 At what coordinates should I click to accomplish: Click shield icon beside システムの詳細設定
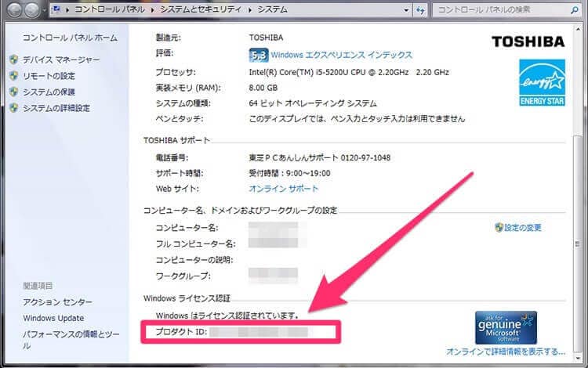14,108
